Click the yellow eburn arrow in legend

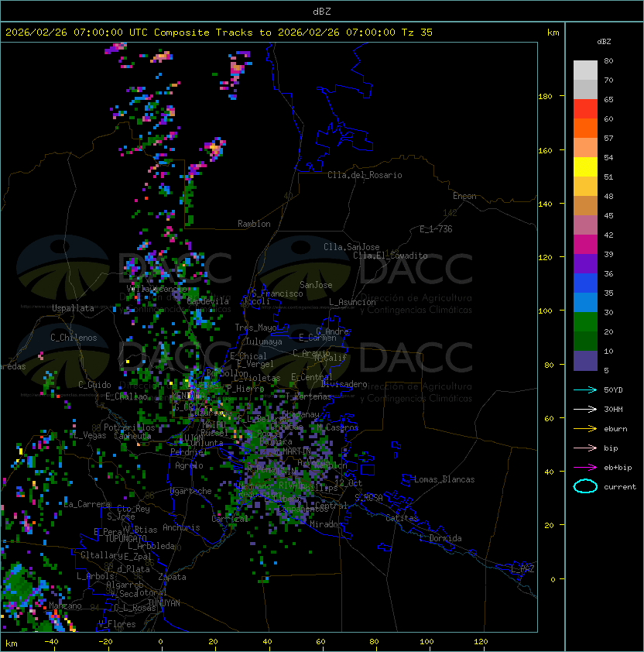pyautogui.click(x=585, y=429)
